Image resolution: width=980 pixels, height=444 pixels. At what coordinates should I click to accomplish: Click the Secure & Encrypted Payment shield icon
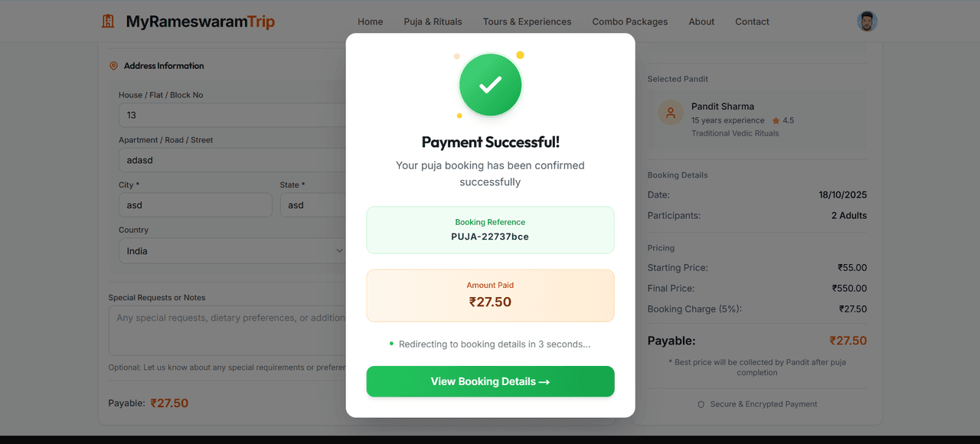701,404
